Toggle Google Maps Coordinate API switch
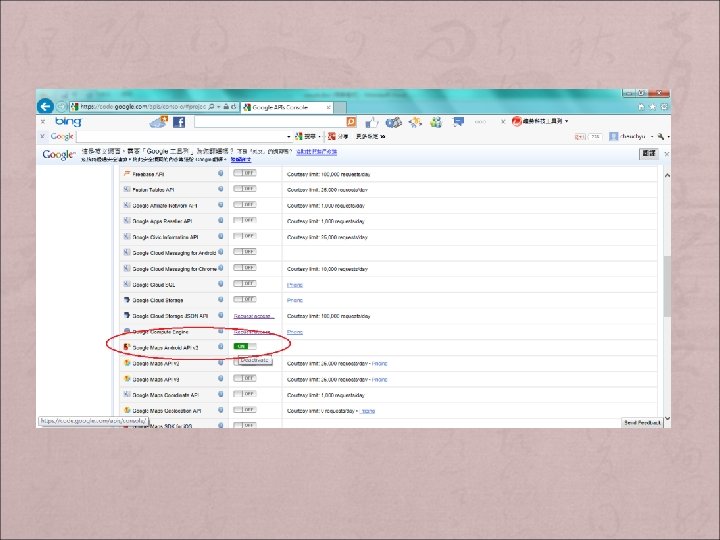Viewport: 720px width, 540px height. click(x=245, y=394)
